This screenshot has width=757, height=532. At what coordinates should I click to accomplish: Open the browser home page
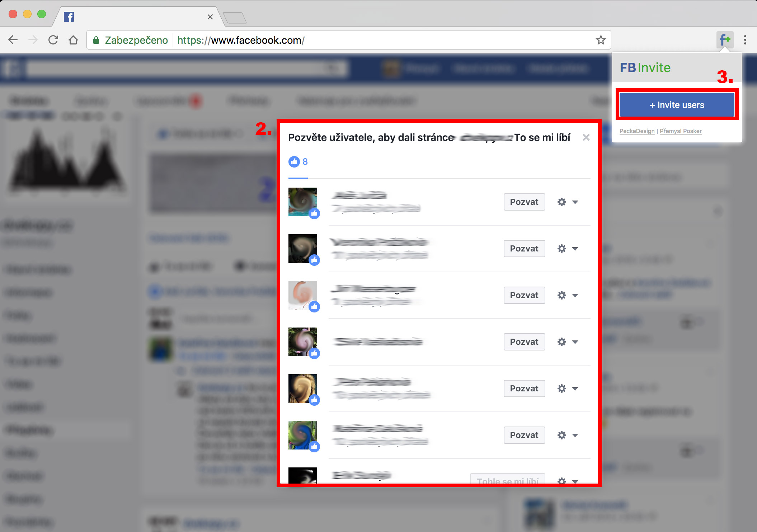click(x=73, y=40)
